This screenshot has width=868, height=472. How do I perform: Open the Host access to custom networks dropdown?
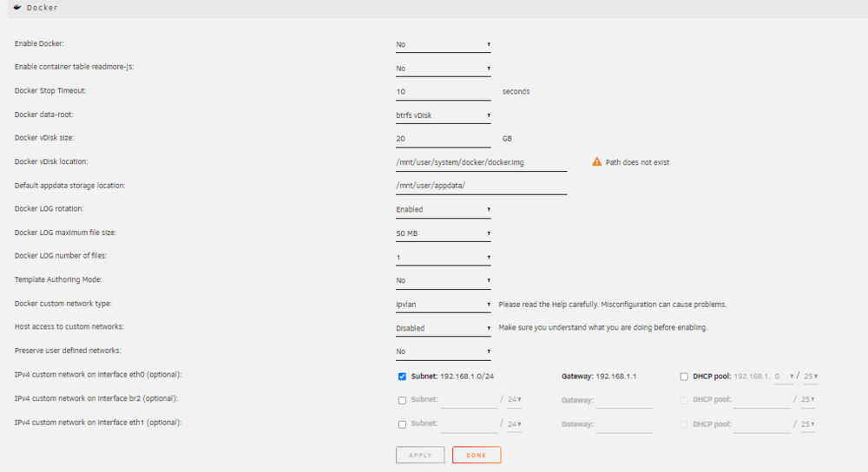tap(443, 328)
